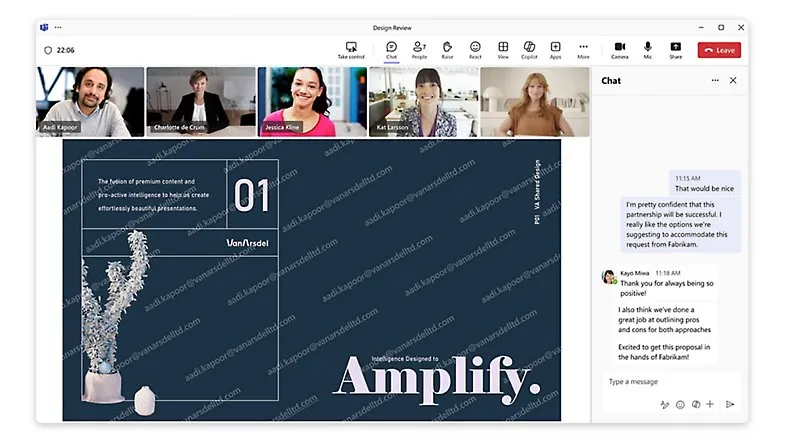Close the Chat side panel

[x=733, y=80]
